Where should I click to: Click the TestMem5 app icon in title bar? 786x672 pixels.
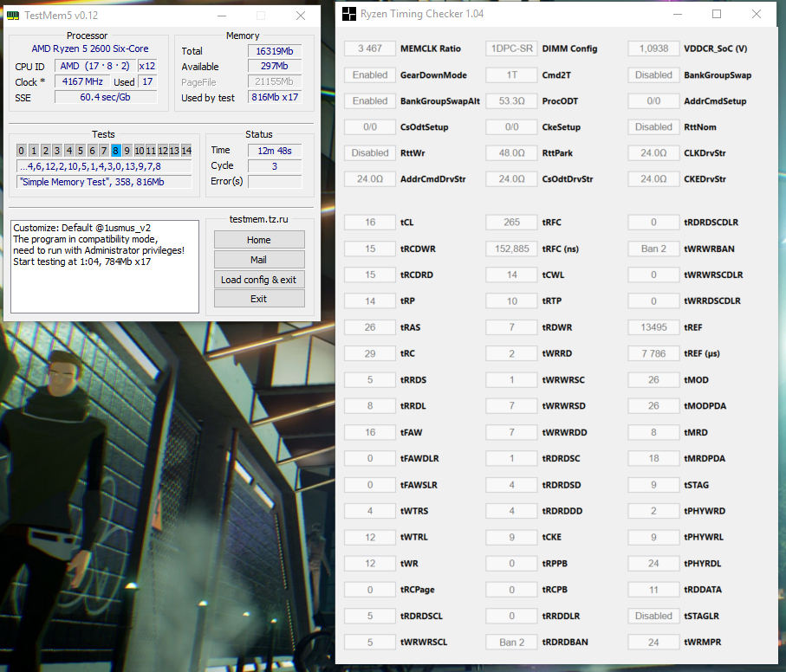click(x=12, y=16)
